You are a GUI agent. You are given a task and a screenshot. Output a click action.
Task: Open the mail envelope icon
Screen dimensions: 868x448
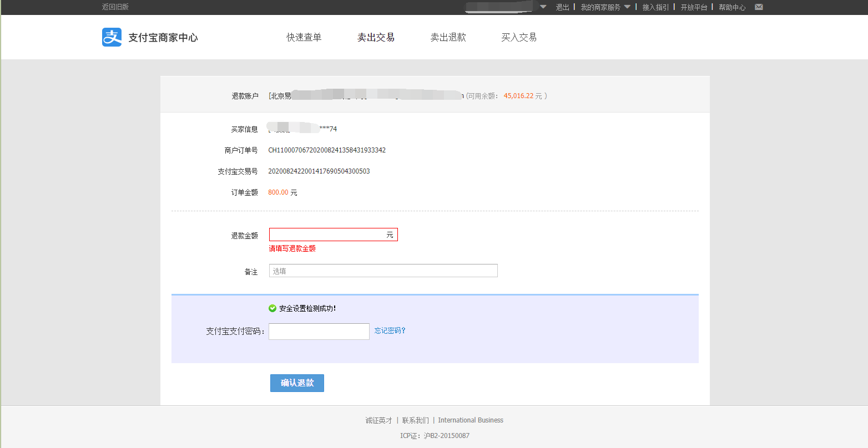pos(759,7)
